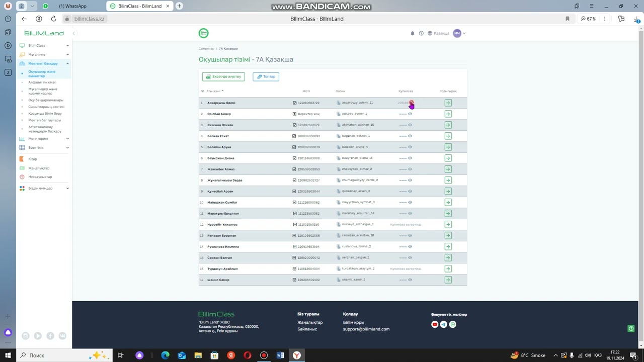
Task: Click Bandicam record icon in taskbar
Action: click(x=264, y=355)
